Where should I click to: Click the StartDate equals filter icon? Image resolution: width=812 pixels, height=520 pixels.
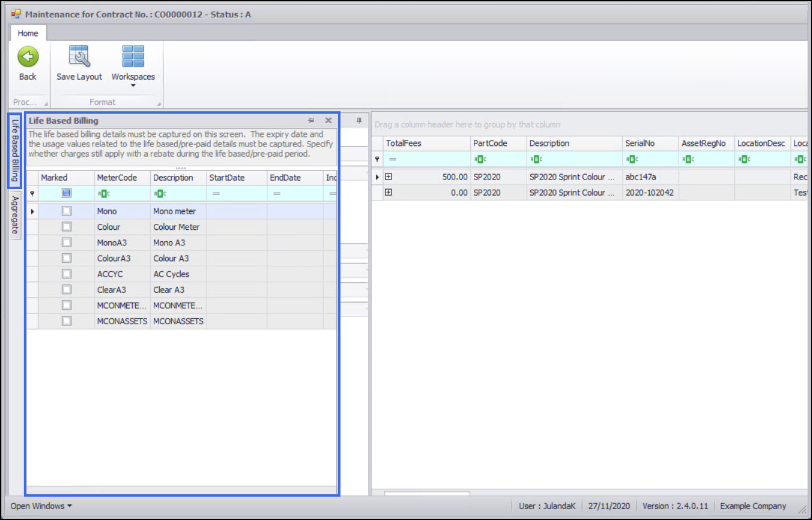[x=216, y=194]
